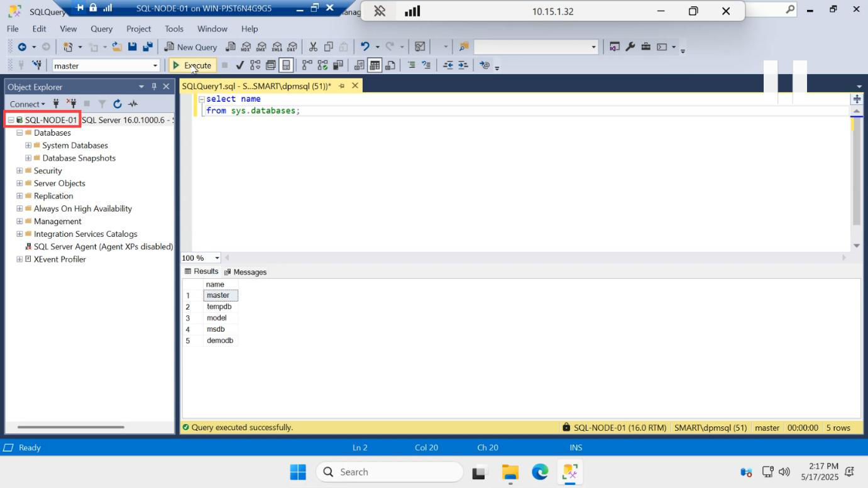
Task: Save the query with single disk icon
Action: pos(133,46)
